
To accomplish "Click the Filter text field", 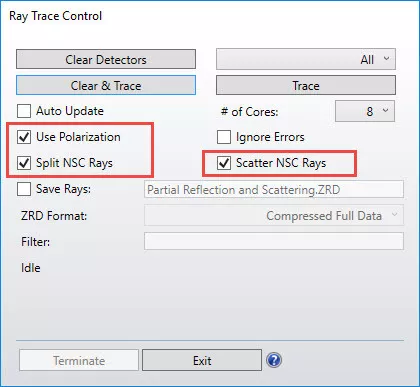I will point(274,241).
